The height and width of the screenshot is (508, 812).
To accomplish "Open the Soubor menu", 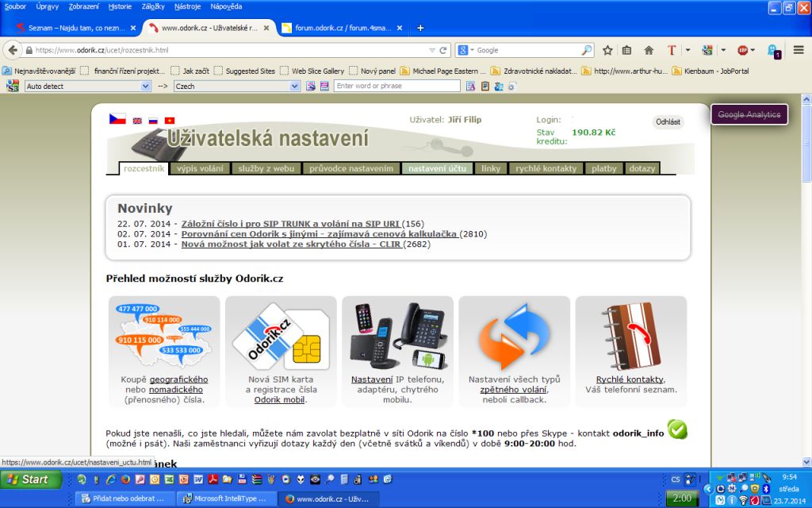I will (x=15, y=6).
